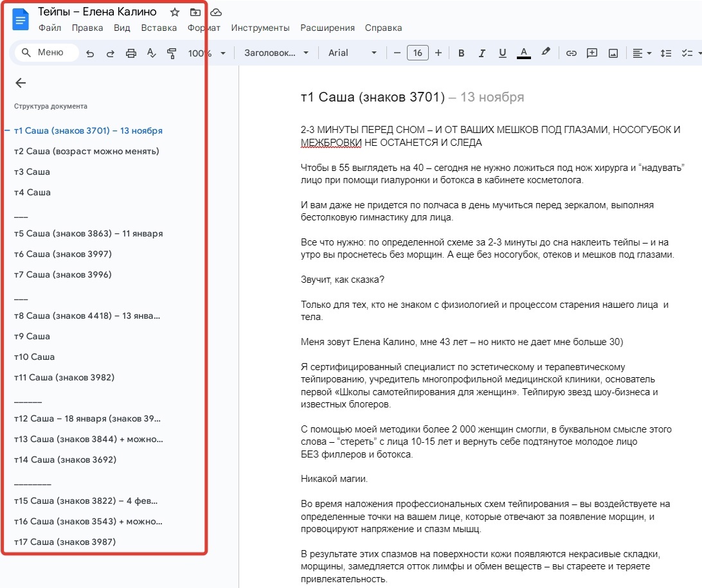The image size is (702, 588).
Task: Open the Вид menu
Action: pos(122,28)
